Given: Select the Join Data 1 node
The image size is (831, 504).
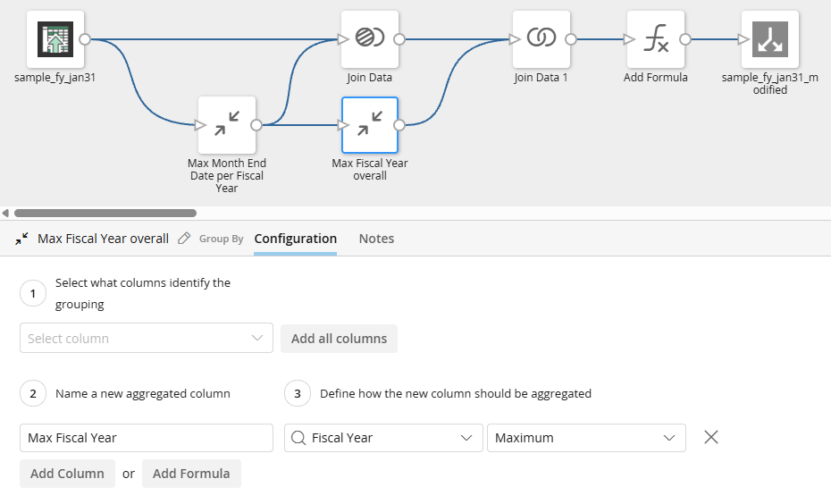Looking at the screenshot, I should pyautogui.click(x=541, y=39).
